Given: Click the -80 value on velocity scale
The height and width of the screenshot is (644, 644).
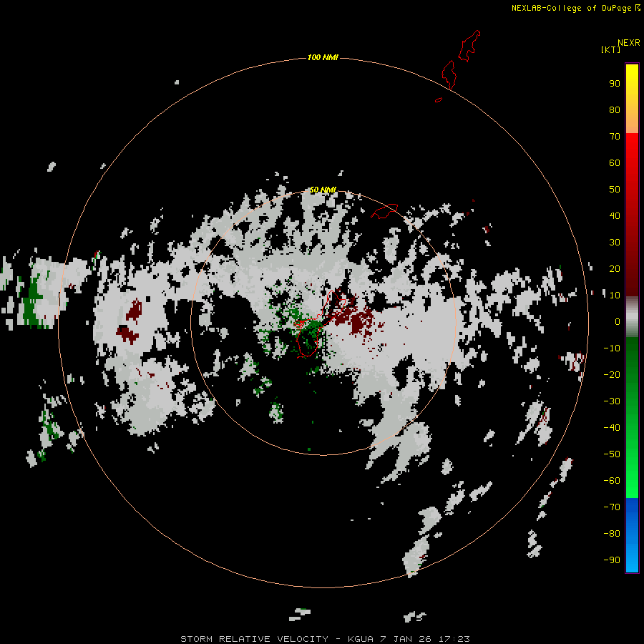Looking at the screenshot, I should click(612, 534).
